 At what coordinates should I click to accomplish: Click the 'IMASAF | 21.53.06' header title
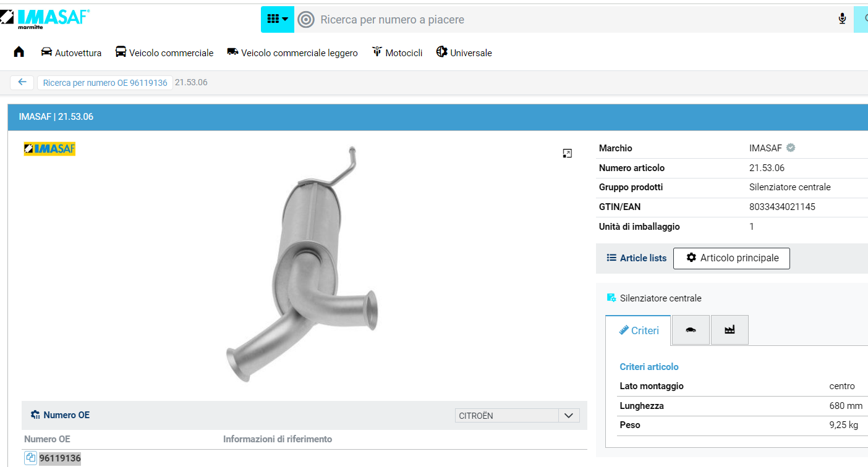click(56, 117)
